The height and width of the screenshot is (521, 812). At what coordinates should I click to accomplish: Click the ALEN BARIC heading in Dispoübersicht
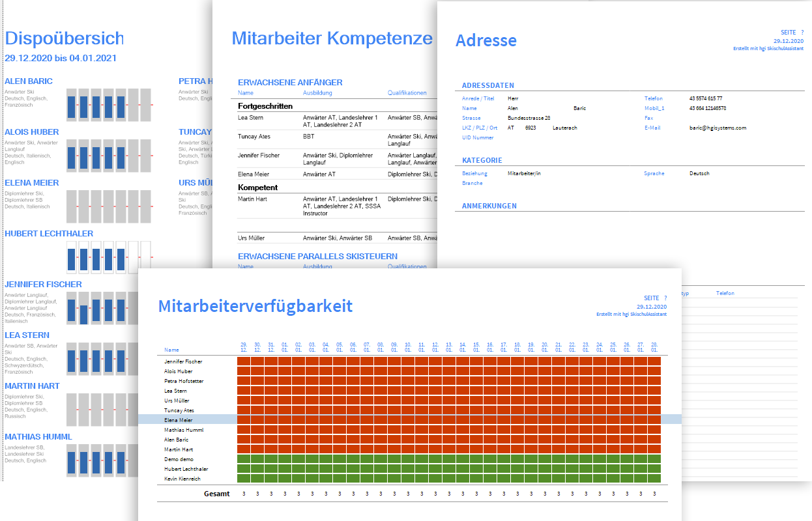[x=29, y=81]
